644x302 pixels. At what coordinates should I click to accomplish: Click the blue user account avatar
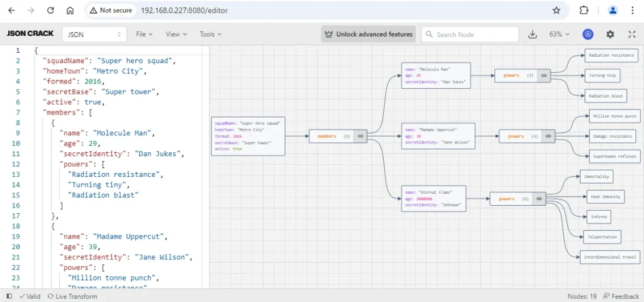pos(588,35)
